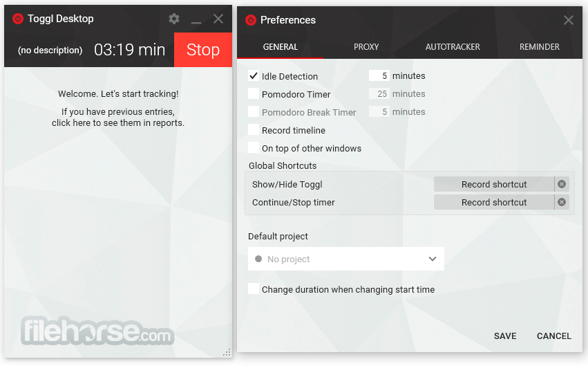
Task: Check On top of other windows
Action: tap(254, 148)
